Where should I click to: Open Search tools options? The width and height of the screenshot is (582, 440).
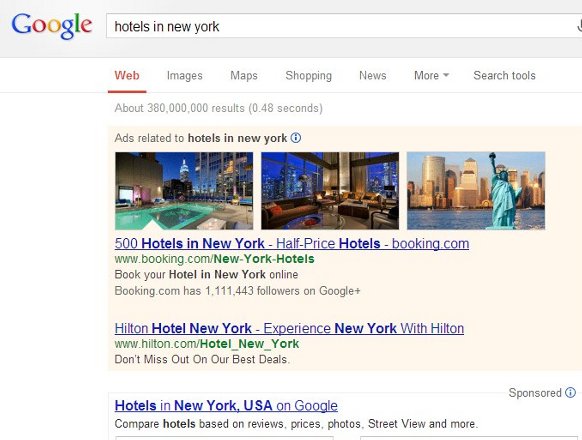click(504, 75)
